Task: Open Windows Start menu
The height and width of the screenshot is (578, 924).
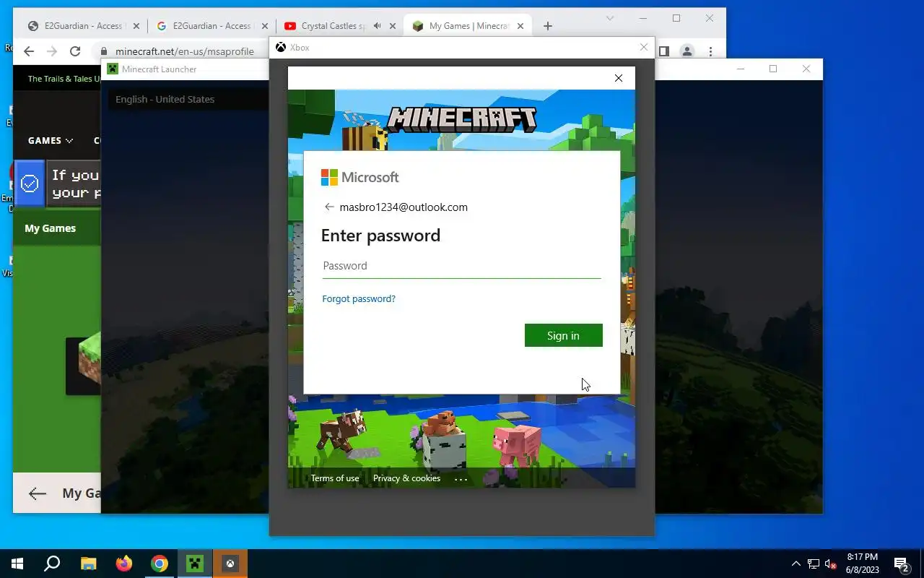Action: click(17, 564)
